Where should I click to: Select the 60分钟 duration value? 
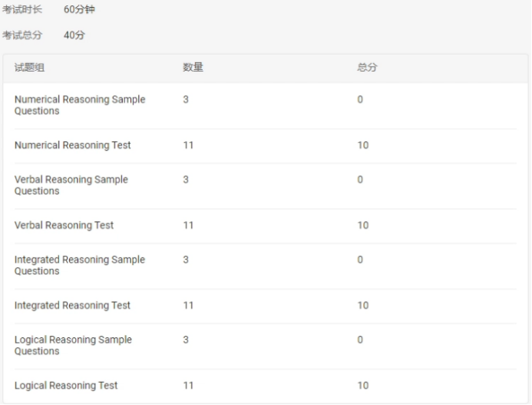[x=79, y=10]
